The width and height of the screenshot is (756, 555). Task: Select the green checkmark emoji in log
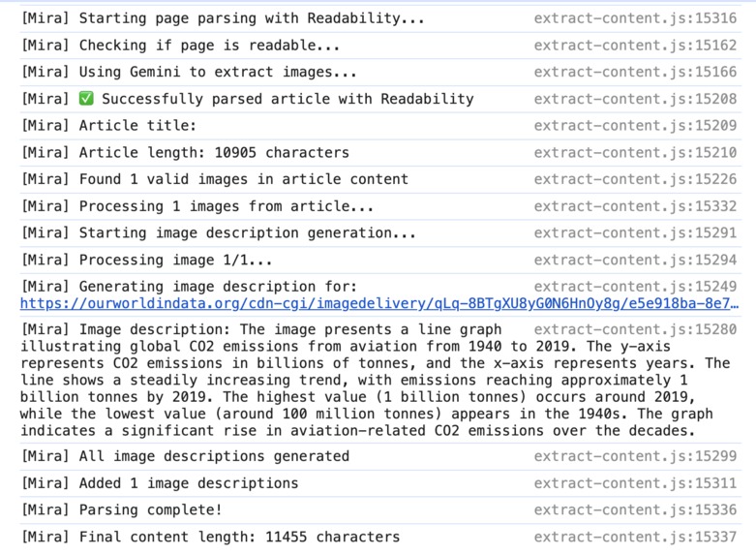(86, 99)
